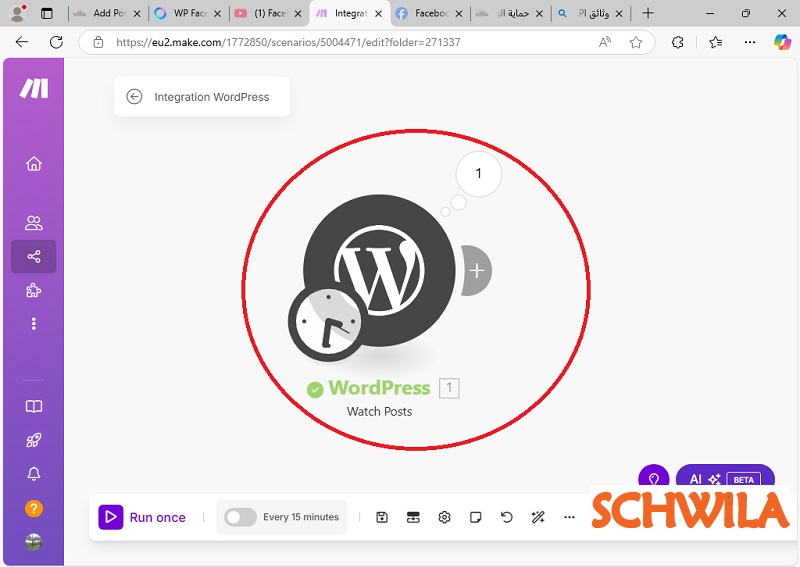This screenshot has height=567, width=800.
Task: Open the Scenarios share icon in sidebar
Action: pyautogui.click(x=34, y=256)
